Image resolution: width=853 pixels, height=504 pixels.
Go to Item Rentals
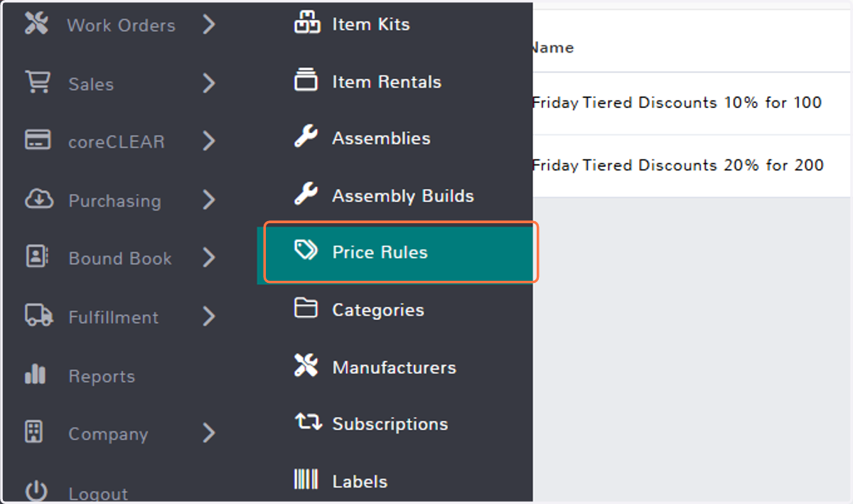(x=387, y=82)
